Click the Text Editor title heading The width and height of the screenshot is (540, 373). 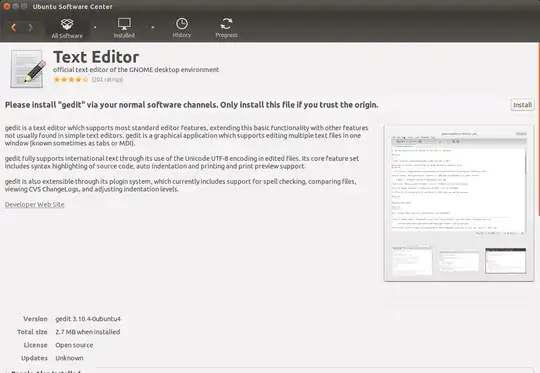click(96, 57)
